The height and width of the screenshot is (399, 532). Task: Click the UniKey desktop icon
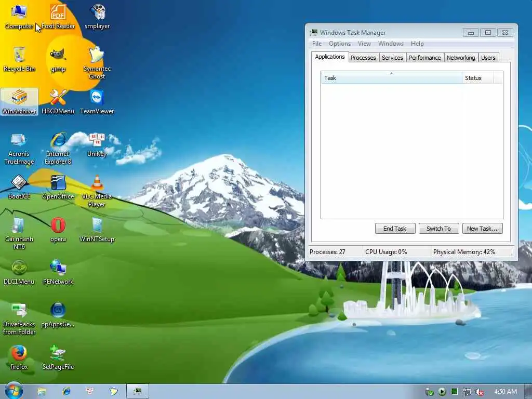(97, 145)
